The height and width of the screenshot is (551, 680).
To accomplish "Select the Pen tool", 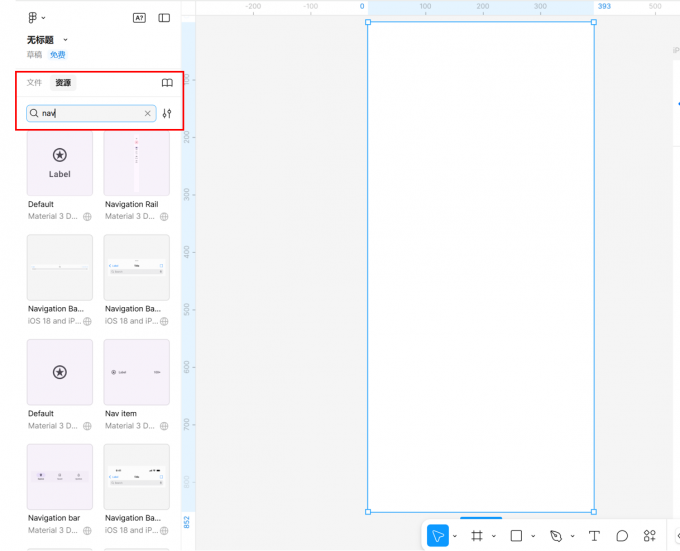I will 556,536.
